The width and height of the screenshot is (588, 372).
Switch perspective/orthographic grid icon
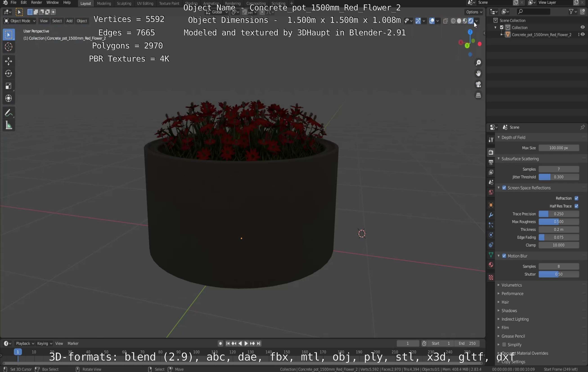click(x=478, y=95)
